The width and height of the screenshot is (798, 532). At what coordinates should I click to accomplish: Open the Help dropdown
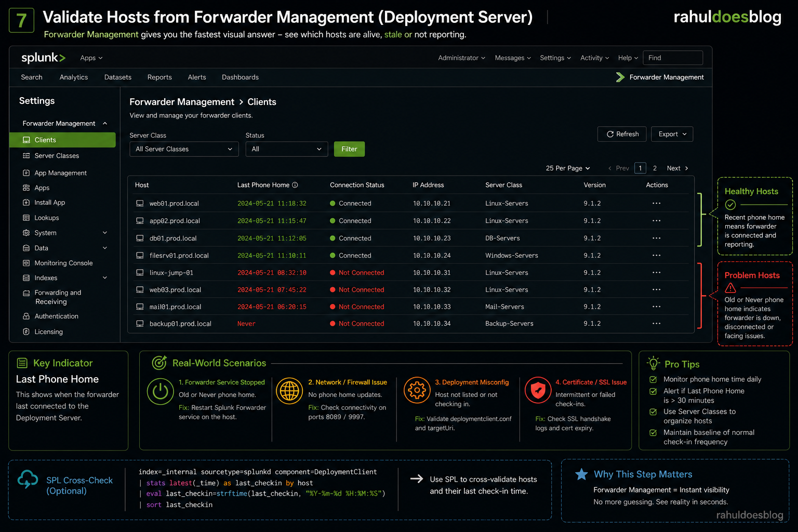(628, 58)
